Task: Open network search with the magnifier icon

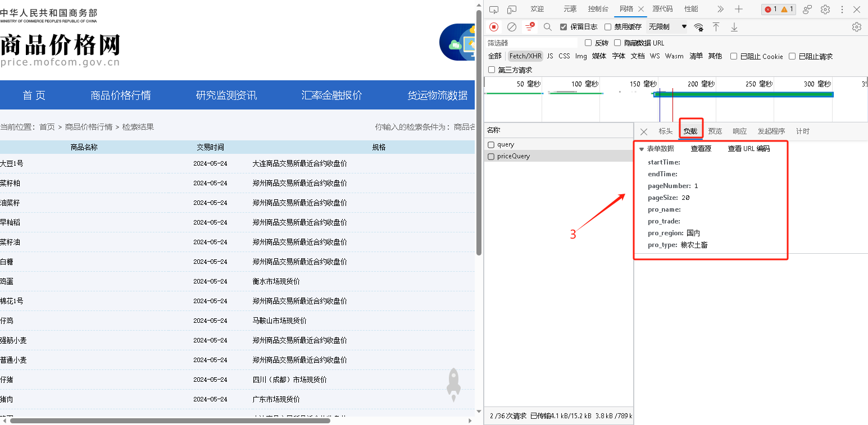Action: pyautogui.click(x=548, y=27)
